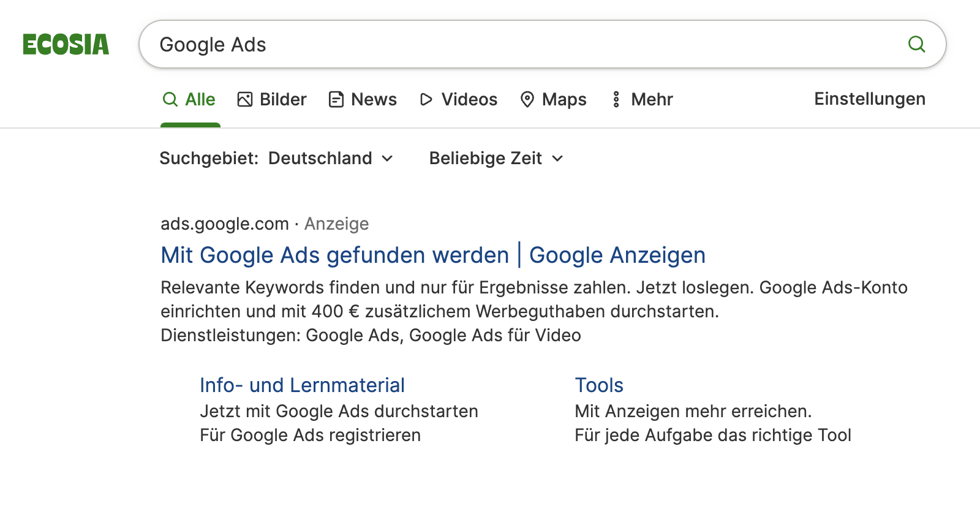Click the ads.google.com URL text

[224, 224]
